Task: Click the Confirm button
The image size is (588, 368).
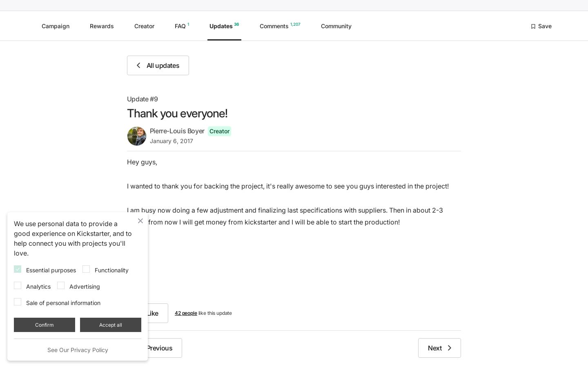Action: coord(45,325)
